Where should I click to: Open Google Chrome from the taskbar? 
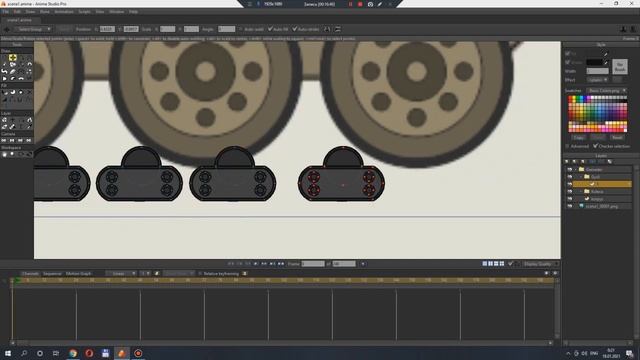pyautogui.click(x=73, y=353)
